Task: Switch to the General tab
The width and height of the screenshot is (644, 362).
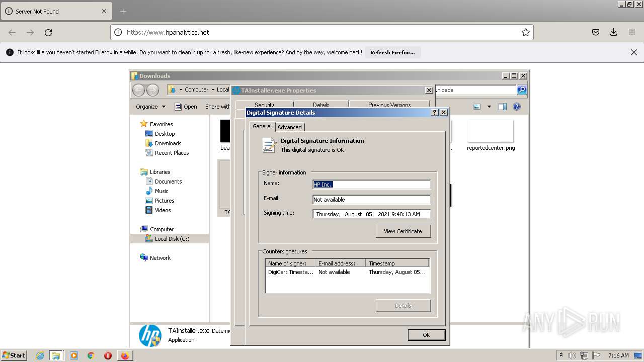Action: coord(262,126)
